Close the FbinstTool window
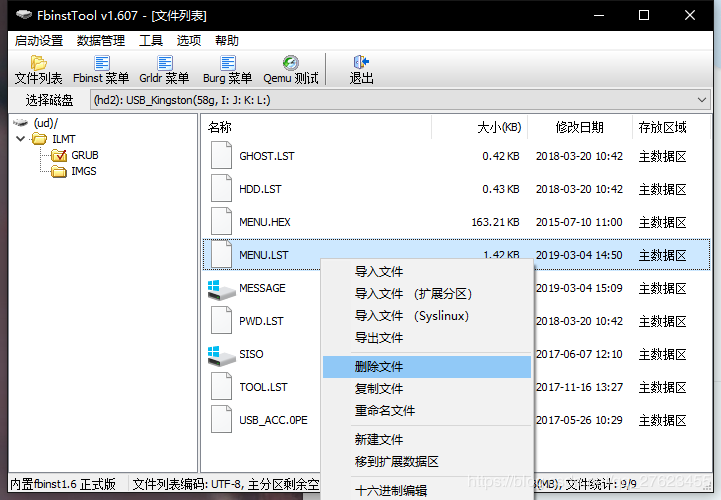This screenshot has width=721, height=500. pos(690,15)
